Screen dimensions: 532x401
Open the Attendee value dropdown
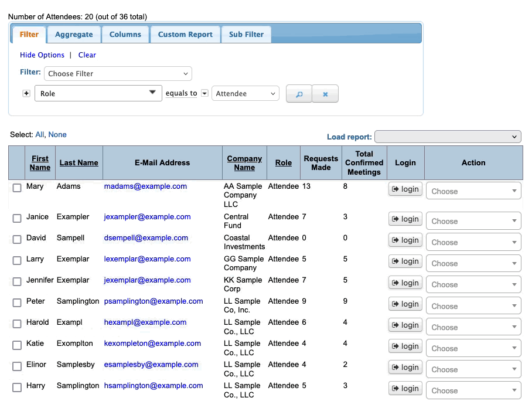point(245,94)
